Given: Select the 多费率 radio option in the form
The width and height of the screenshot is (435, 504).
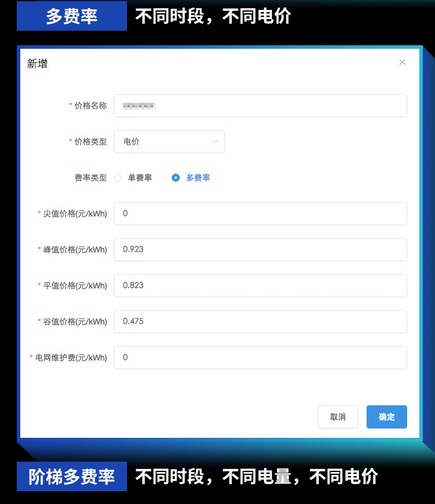Looking at the screenshot, I should pos(176,178).
